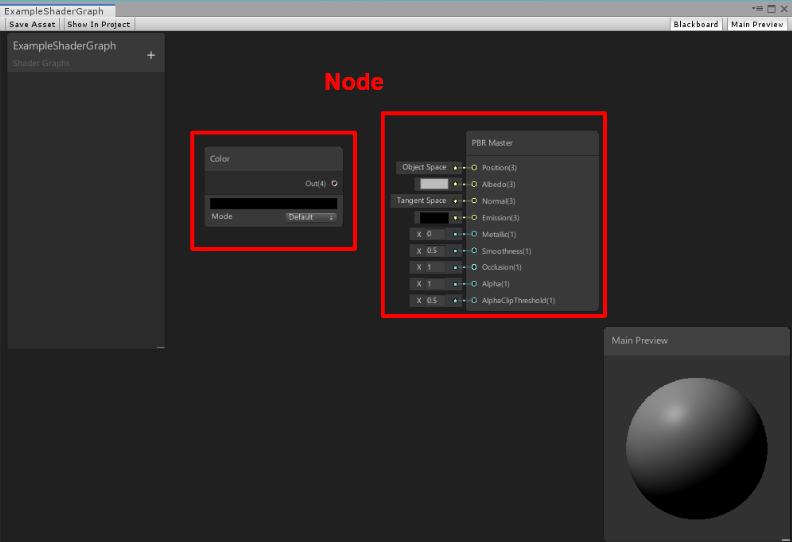Maximize the Shader Graph window
The image size is (792, 542).
click(771, 9)
